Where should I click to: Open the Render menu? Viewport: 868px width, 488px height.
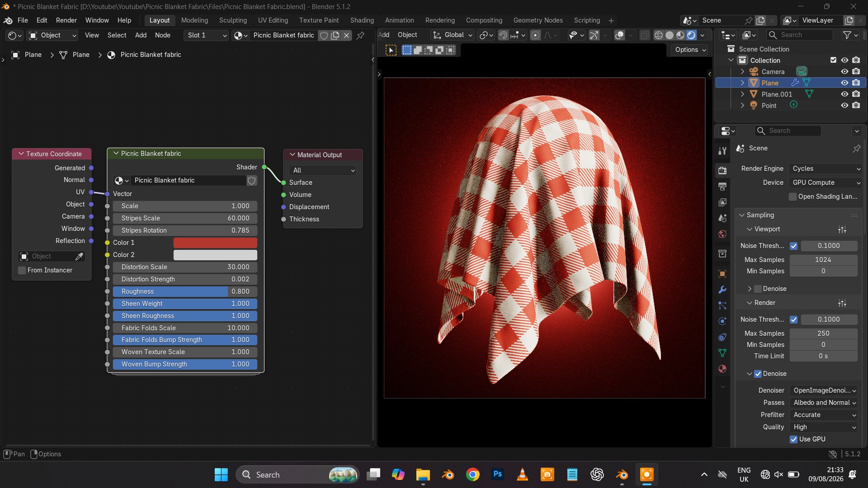point(66,20)
